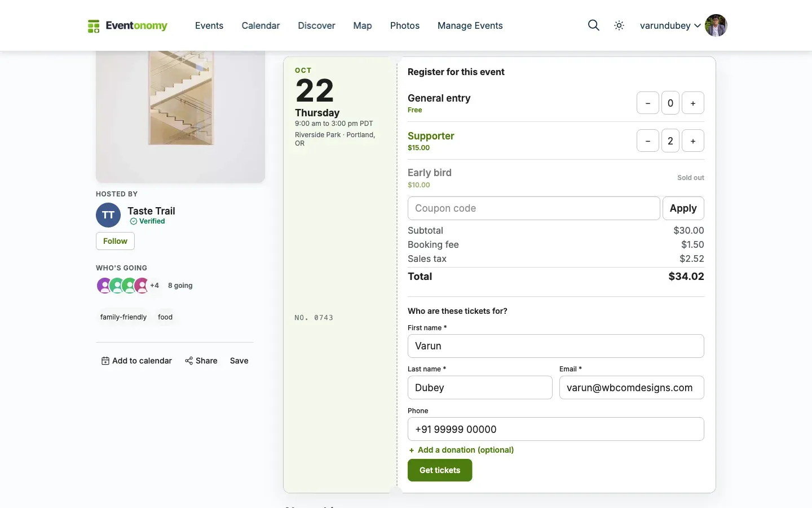The height and width of the screenshot is (508, 812).
Task: Click the Booking fee amount $1.50
Action: click(x=692, y=244)
